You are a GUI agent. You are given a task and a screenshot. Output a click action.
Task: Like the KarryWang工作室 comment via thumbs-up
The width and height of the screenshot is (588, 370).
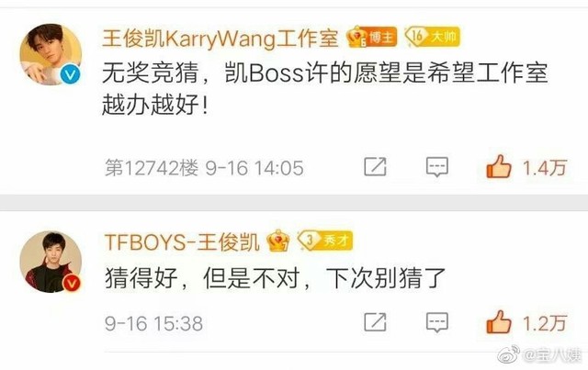499,167
